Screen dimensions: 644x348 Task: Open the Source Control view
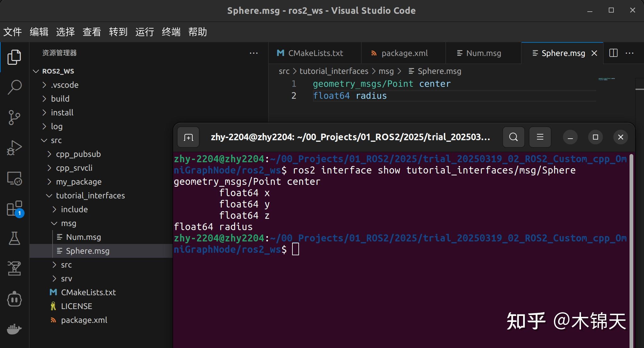tap(14, 117)
